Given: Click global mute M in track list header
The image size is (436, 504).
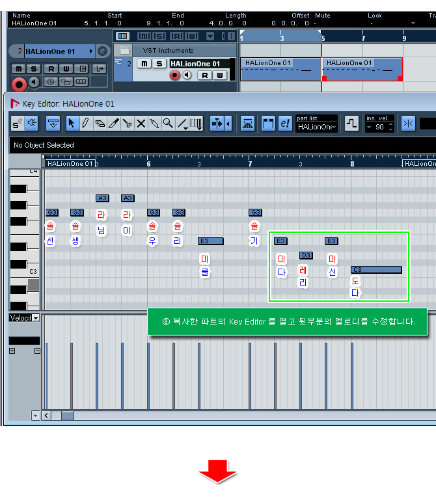Looking at the screenshot, I should [x=144, y=36].
